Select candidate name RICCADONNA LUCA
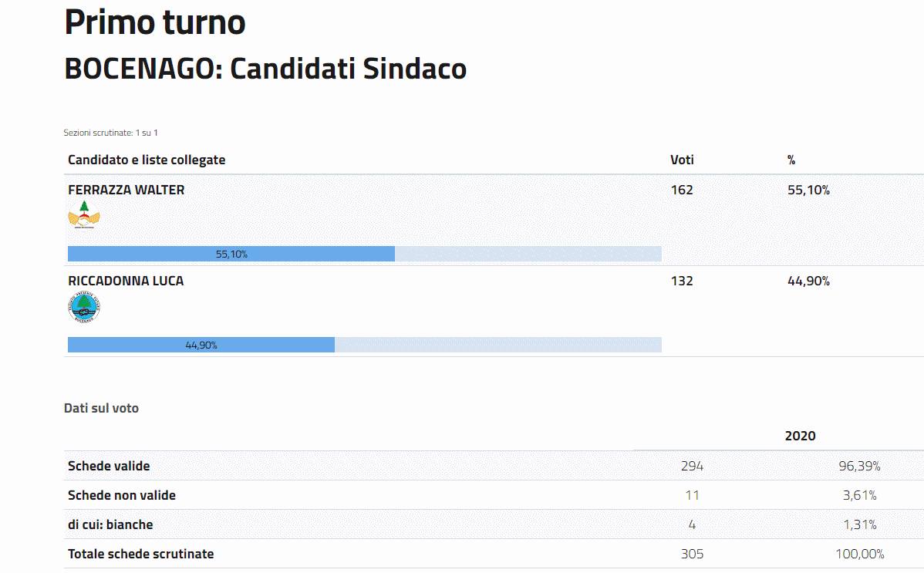 (126, 281)
